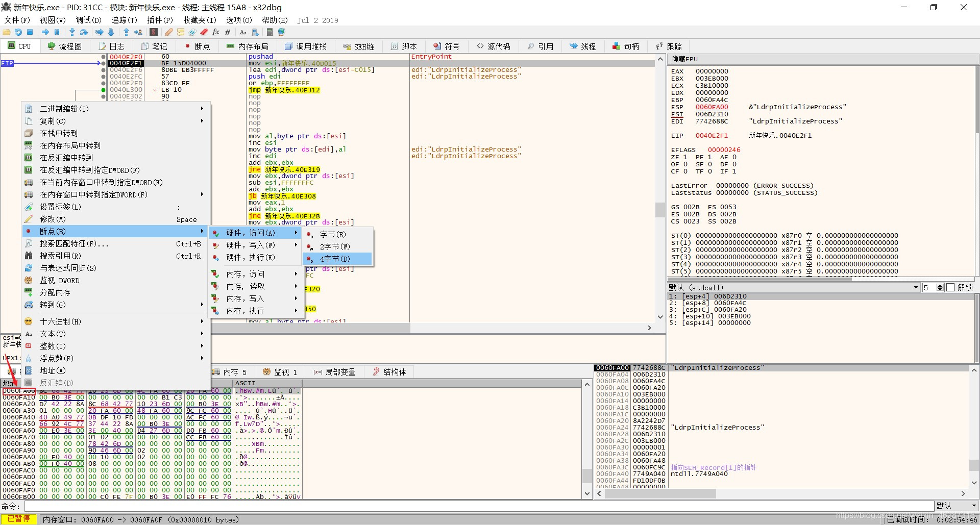This screenshot has height=525, width=980.
Task: Open the calculator tool icon
Action: (269, 32)
